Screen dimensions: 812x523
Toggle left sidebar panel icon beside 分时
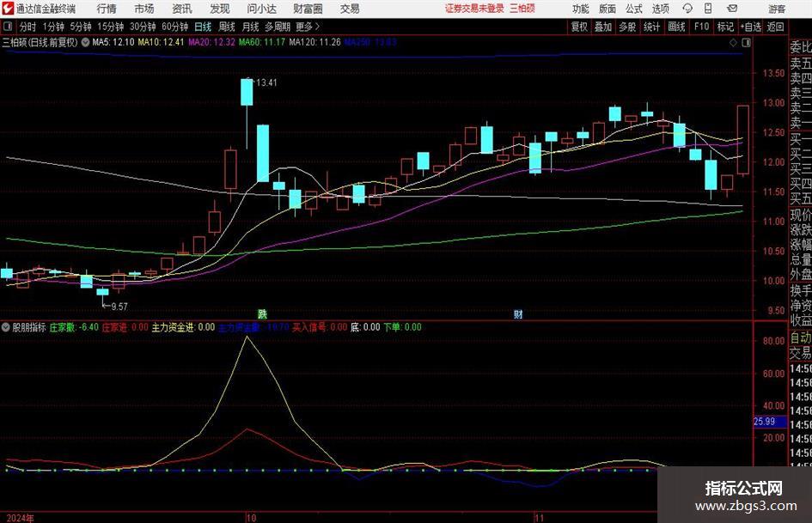8,27
